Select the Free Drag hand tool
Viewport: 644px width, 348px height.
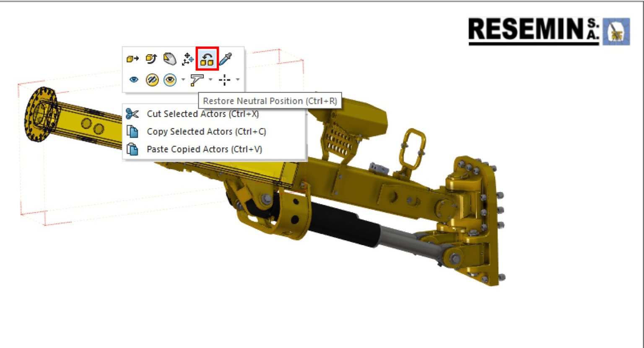170,59
